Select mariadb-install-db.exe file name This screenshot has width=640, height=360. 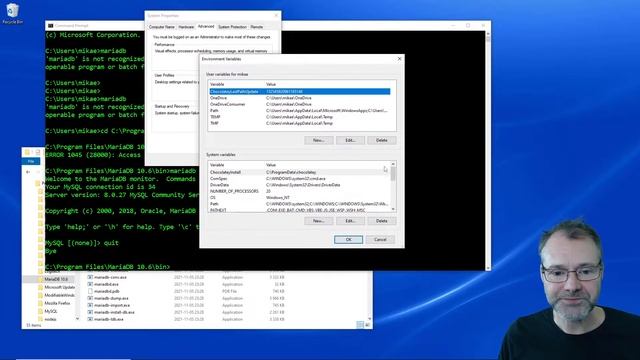(114, 312)
